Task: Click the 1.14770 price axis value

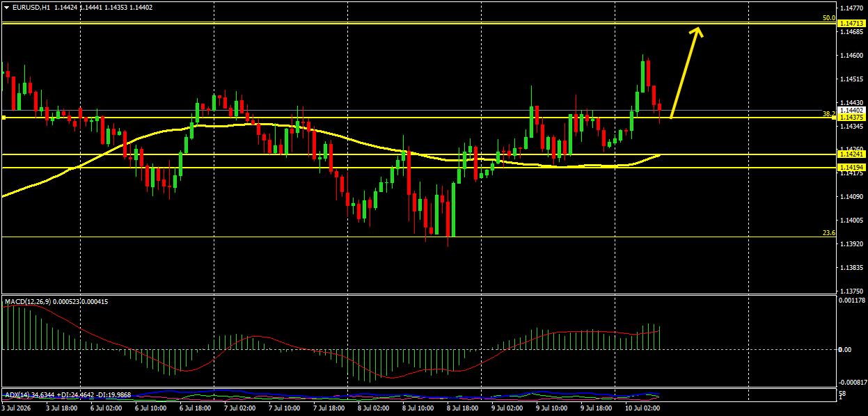Action: [851, 8]
